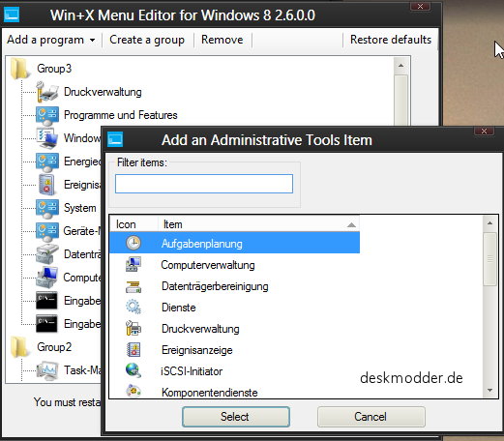
Task: Select Druckverwaltung label in main tree
Action: (x=103, y=92)
